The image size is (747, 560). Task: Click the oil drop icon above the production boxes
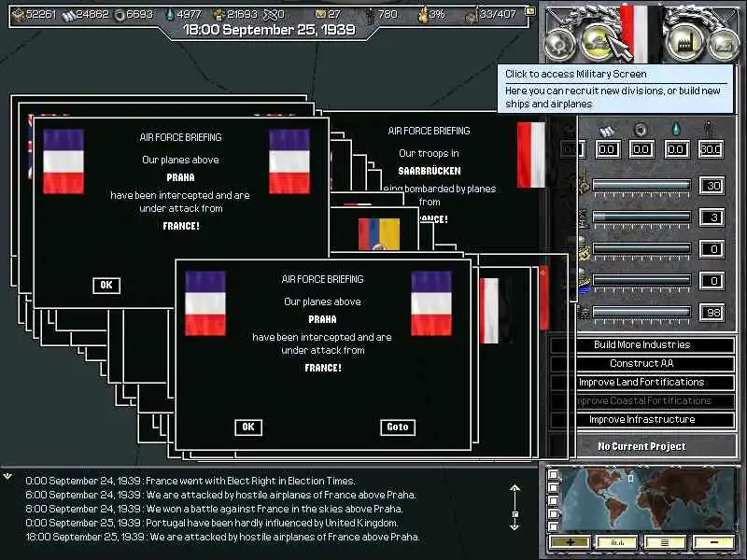[x=676, y=129]
